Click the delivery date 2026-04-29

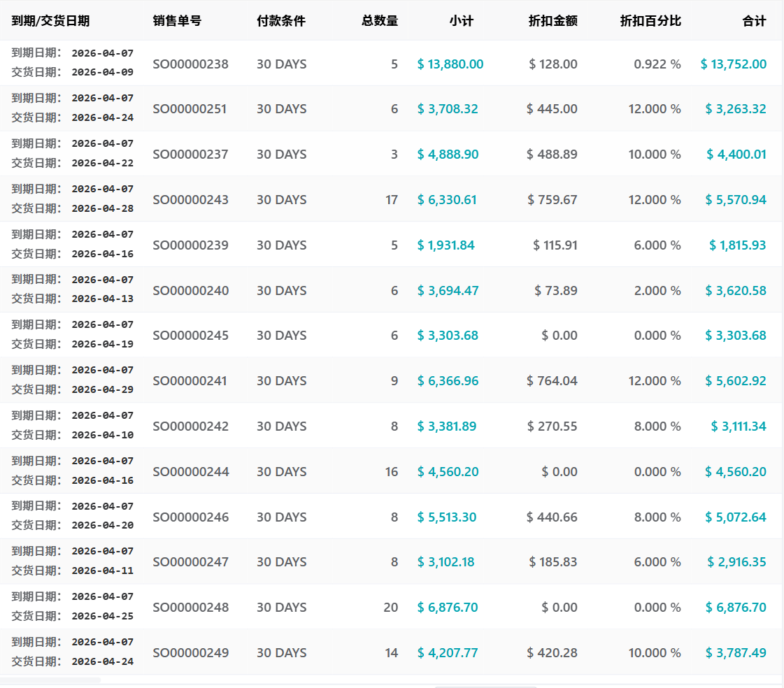102,389
